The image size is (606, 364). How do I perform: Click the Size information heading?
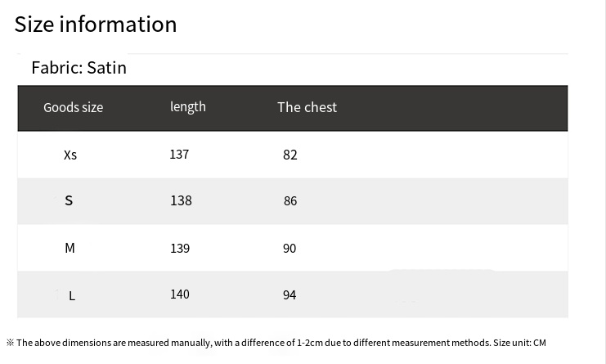[x=96, y=25]
